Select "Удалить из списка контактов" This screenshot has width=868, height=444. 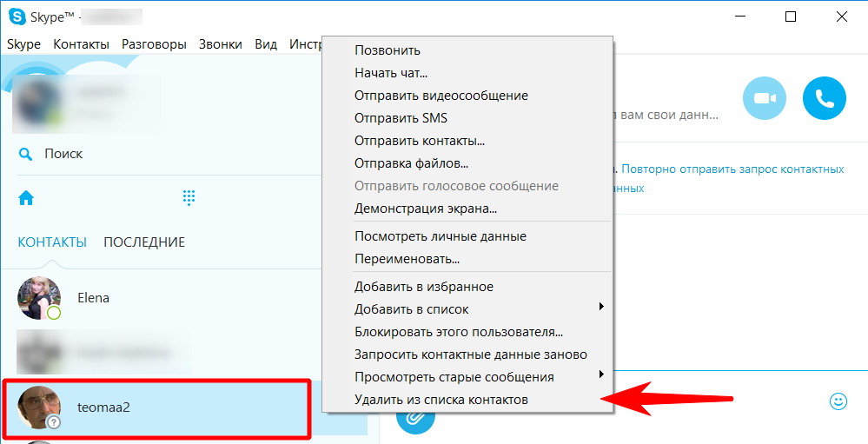point(441,400)
